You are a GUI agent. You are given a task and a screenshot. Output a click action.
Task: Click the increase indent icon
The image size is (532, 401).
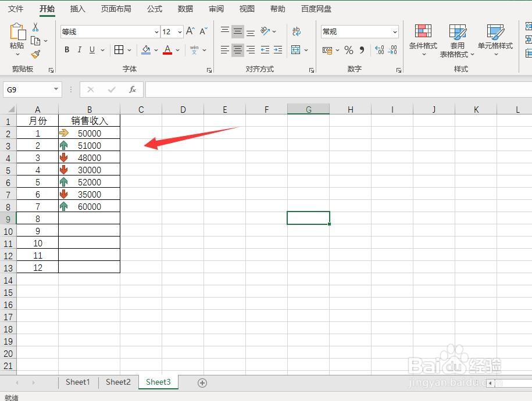tap(277, 50)
